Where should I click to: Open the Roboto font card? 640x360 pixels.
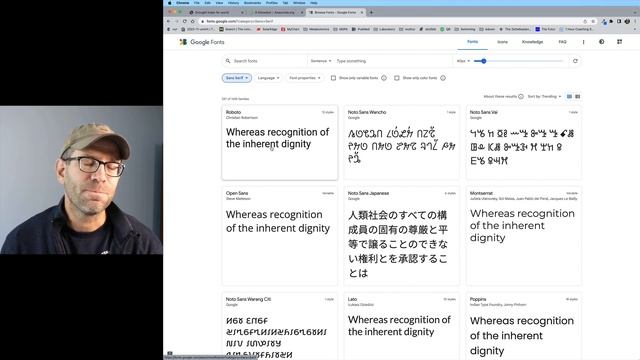point(280,142)
